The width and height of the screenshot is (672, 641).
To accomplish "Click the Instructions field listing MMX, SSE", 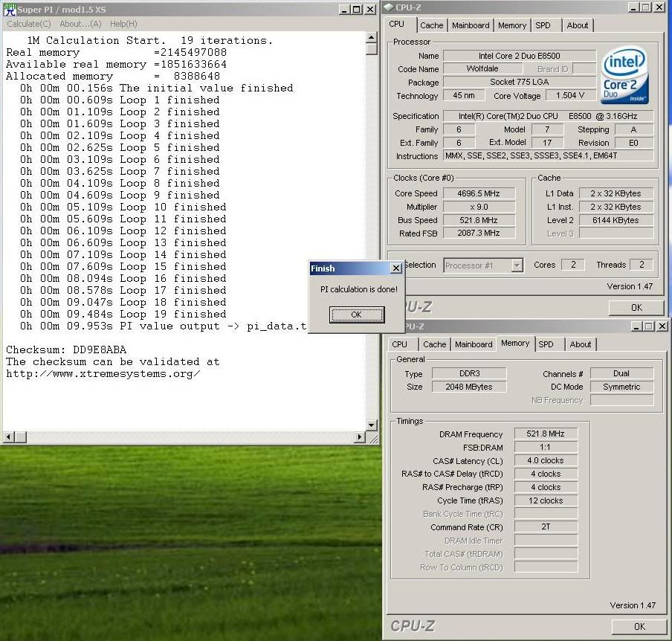I will 548,156.
